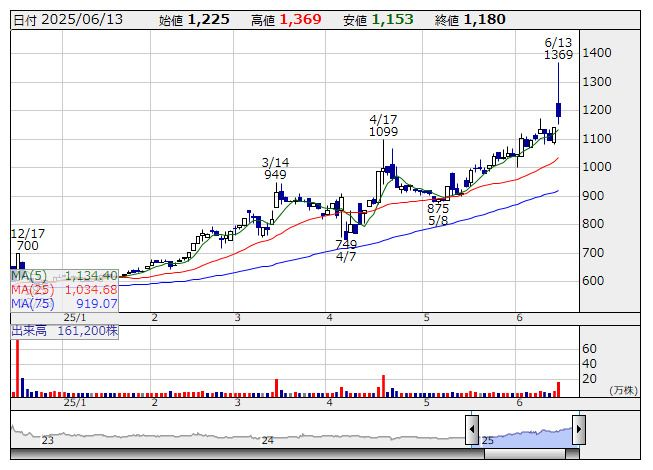
Task: Click the horizontal scrollbar thumb below the overview
Action: [525, 454]
